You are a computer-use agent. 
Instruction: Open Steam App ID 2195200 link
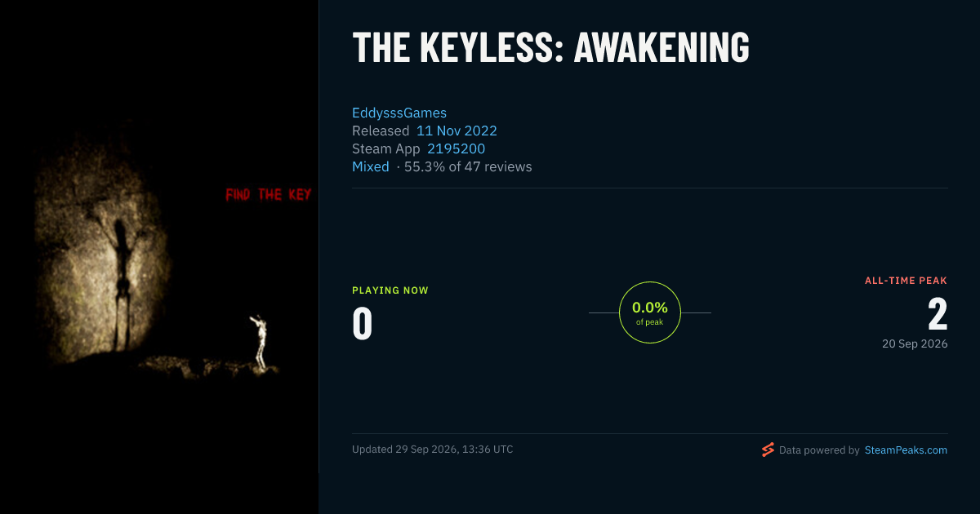click(x=456, y=148)
